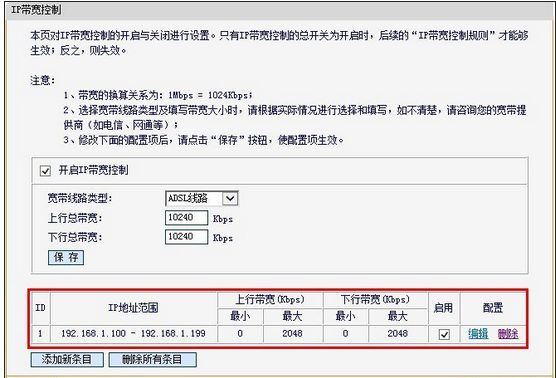The width and height of the screenshot is (556, 378).
Task: Click the 添加新条目 button
Action: click(67, 360)
